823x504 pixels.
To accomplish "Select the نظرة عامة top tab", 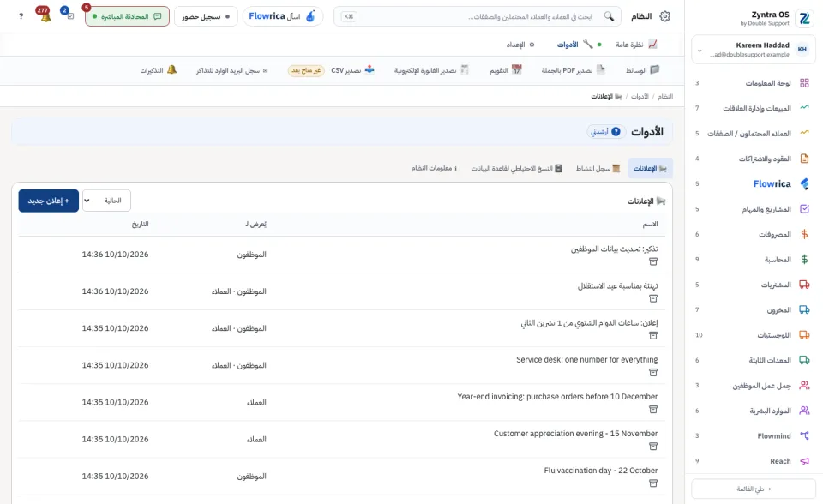I will tap(636, 45).
